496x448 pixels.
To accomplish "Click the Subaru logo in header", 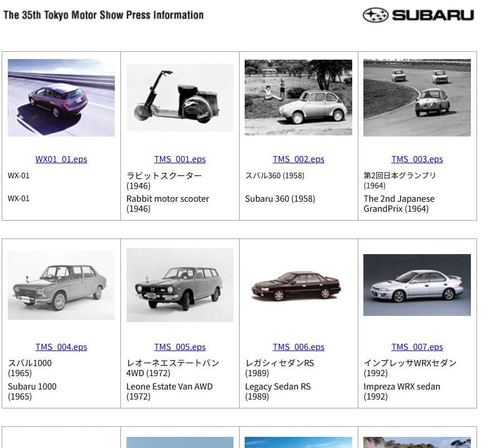I will click(418, 15).
